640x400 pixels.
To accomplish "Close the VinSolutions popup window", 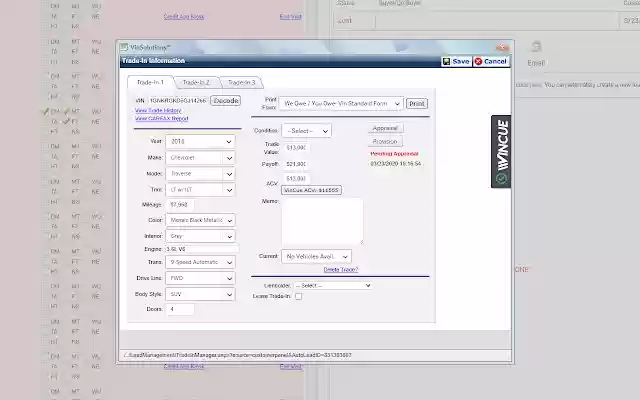I will point(502,47).
